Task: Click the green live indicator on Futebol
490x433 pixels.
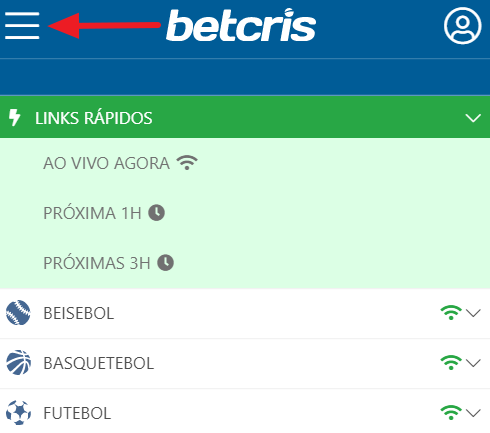Action: (451, 413)
